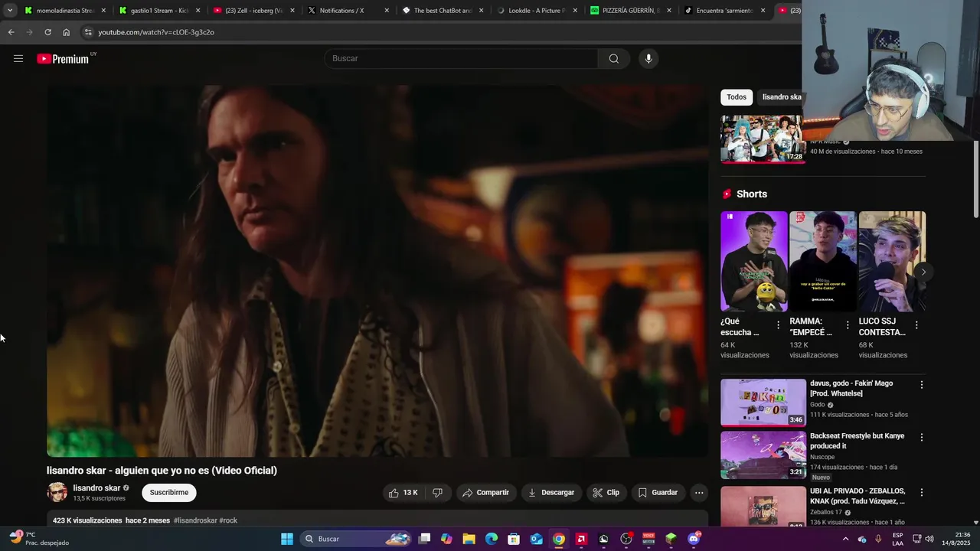
Task: Open the tab search dropdown arrow
Action: [10, 11]
